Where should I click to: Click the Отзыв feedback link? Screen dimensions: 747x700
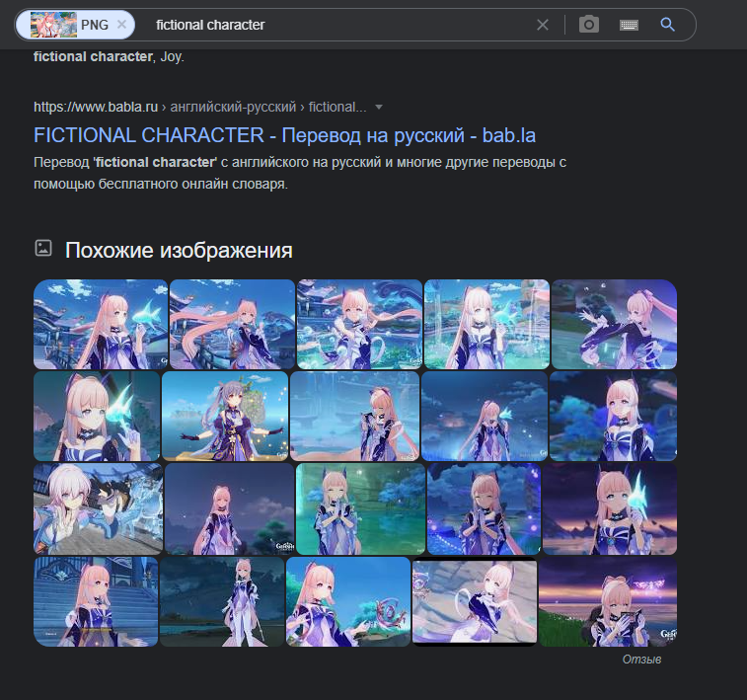(x=641, y=659)
